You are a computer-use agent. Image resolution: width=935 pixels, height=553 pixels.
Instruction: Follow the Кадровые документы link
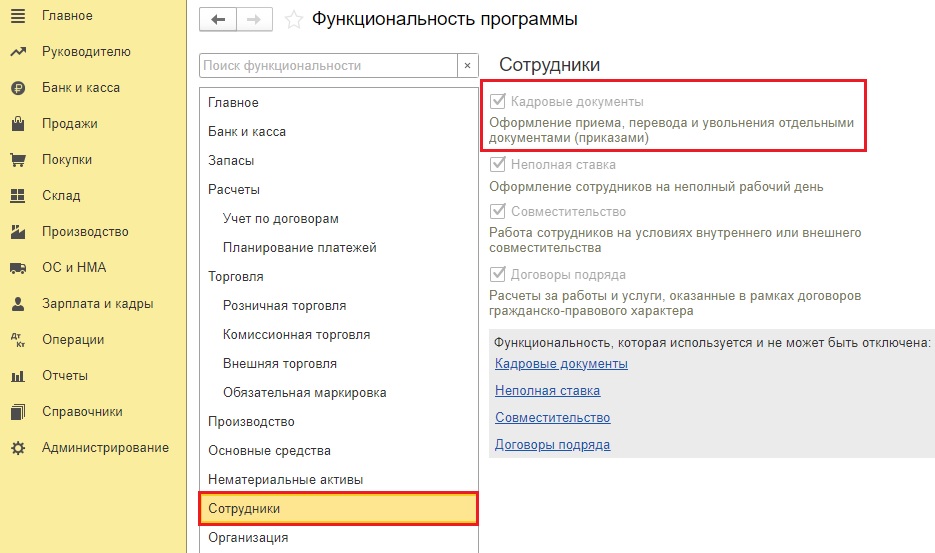pyautogui.click(x=561, y=364)
